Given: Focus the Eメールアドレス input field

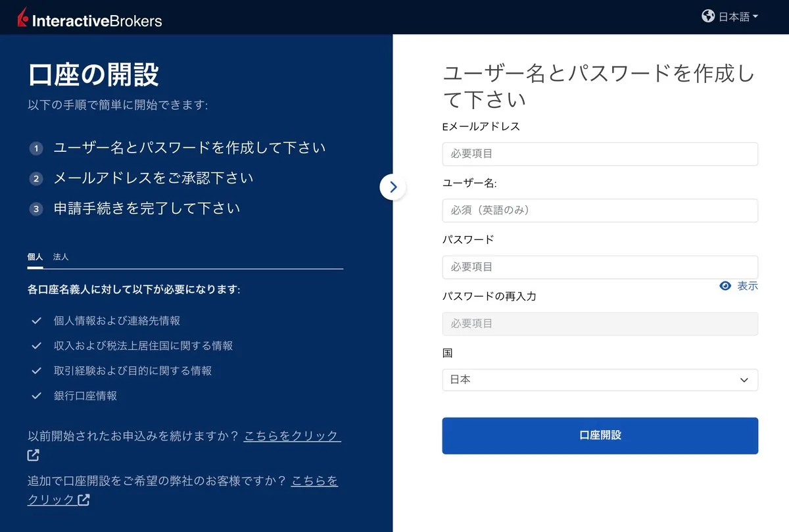Looking at the screenshot, I should 600,154.
